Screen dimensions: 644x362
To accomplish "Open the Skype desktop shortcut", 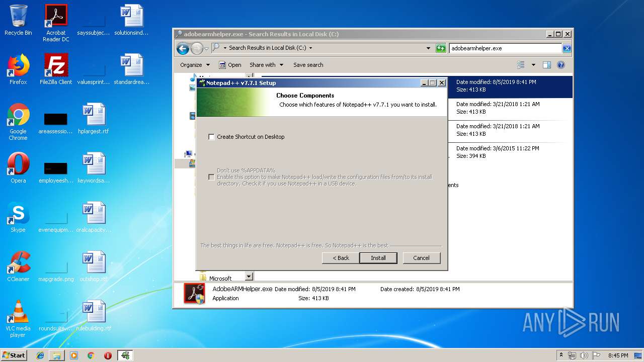I will pos(18,217).
